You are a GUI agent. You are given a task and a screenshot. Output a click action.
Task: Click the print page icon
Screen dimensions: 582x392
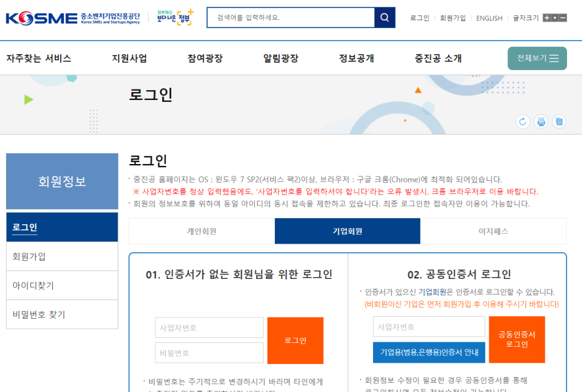(541, 122)
